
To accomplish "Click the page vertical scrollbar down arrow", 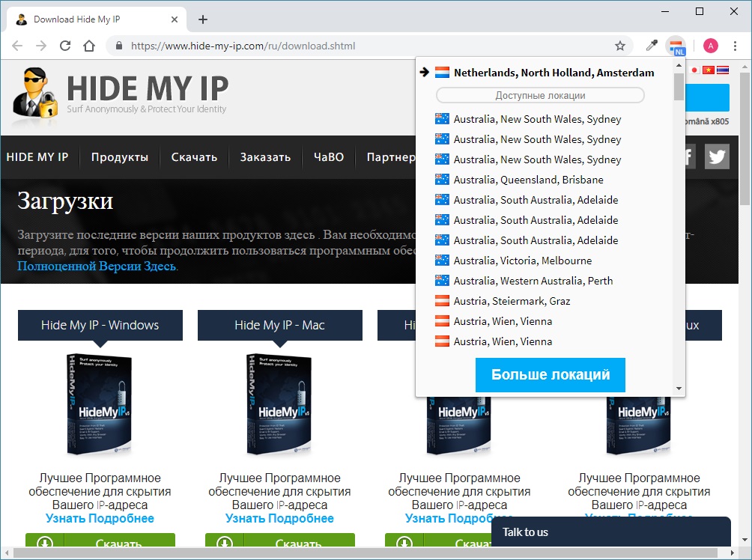I will (x=745, y=541).
